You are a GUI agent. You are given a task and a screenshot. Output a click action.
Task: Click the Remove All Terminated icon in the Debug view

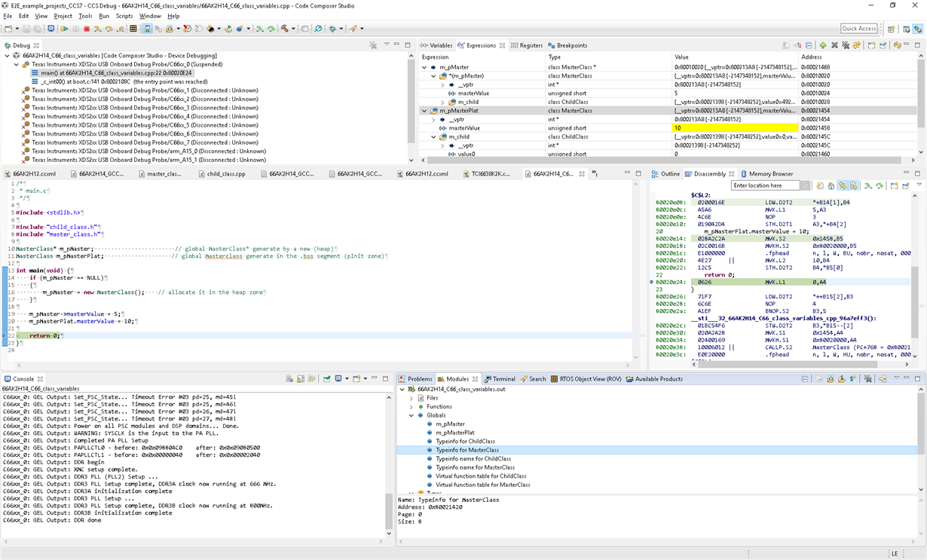(x=373, y=45)
